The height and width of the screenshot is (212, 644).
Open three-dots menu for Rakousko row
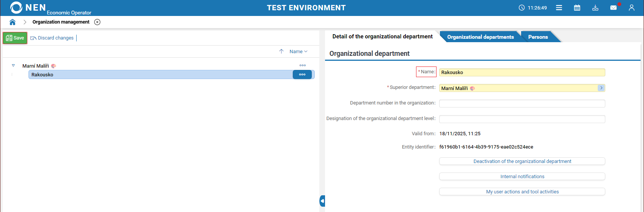click(302, 74)
